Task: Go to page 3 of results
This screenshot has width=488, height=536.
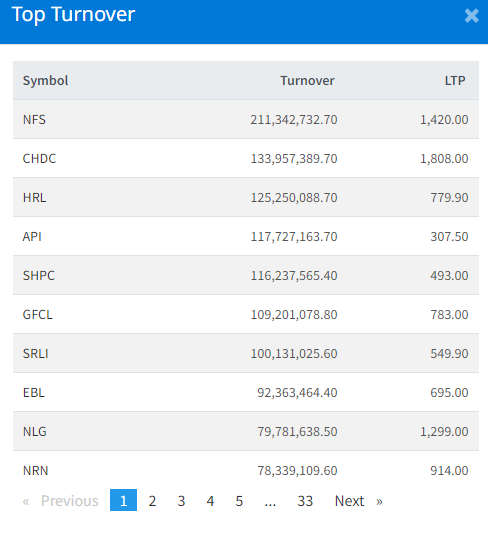Action: click(x=181, y=501)
